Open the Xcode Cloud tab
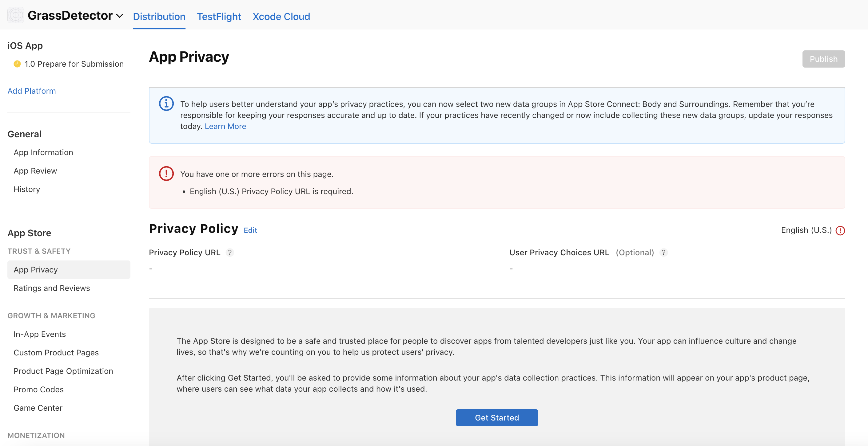This screenshot has width=868, height=446. point(281,16)
